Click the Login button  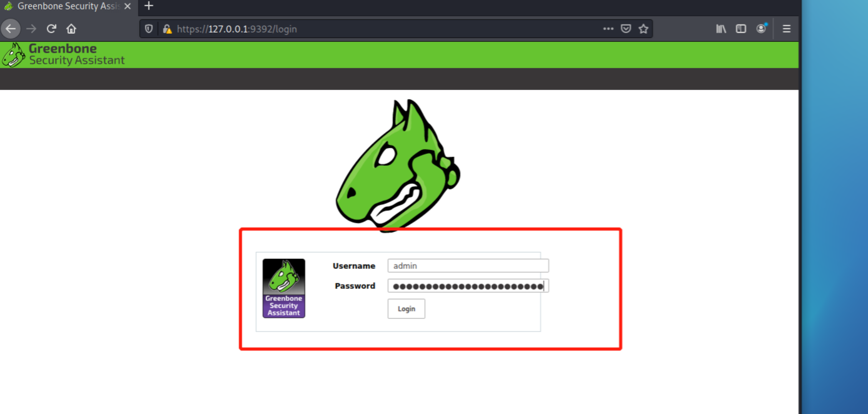point(406,309)
